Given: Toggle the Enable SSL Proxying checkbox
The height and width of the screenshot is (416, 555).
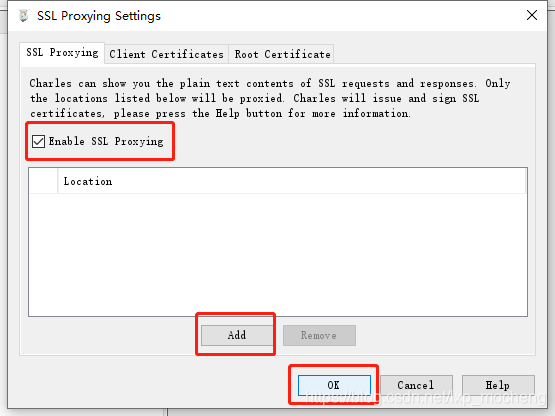Looking at the screenshot, I should pos(38,141).
